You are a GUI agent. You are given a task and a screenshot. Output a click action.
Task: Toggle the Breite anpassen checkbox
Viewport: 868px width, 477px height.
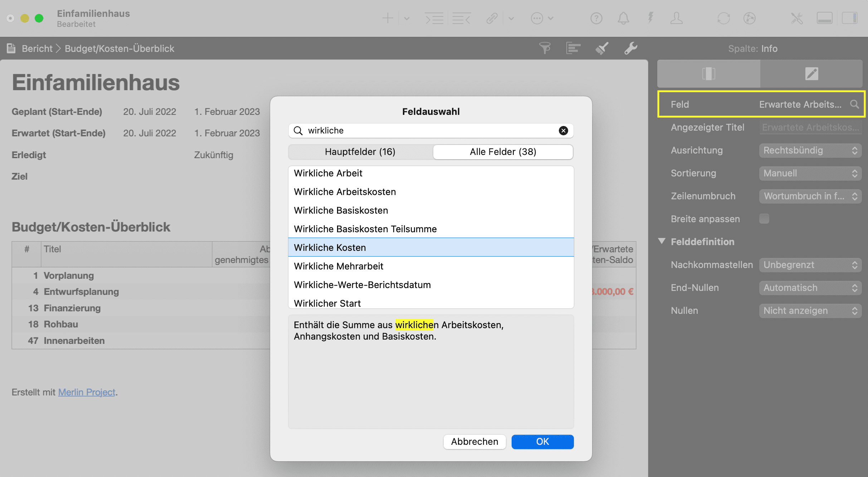[x=764, y=219]
